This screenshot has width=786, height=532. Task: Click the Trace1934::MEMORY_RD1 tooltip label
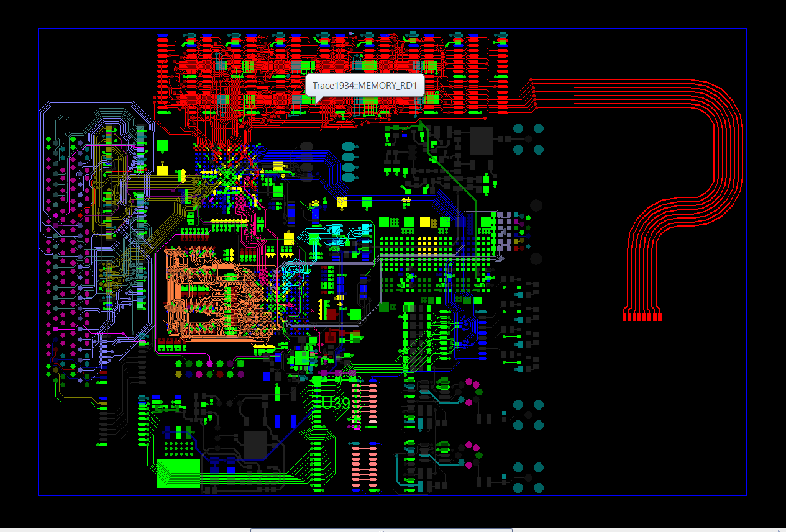tap(364, 85)
